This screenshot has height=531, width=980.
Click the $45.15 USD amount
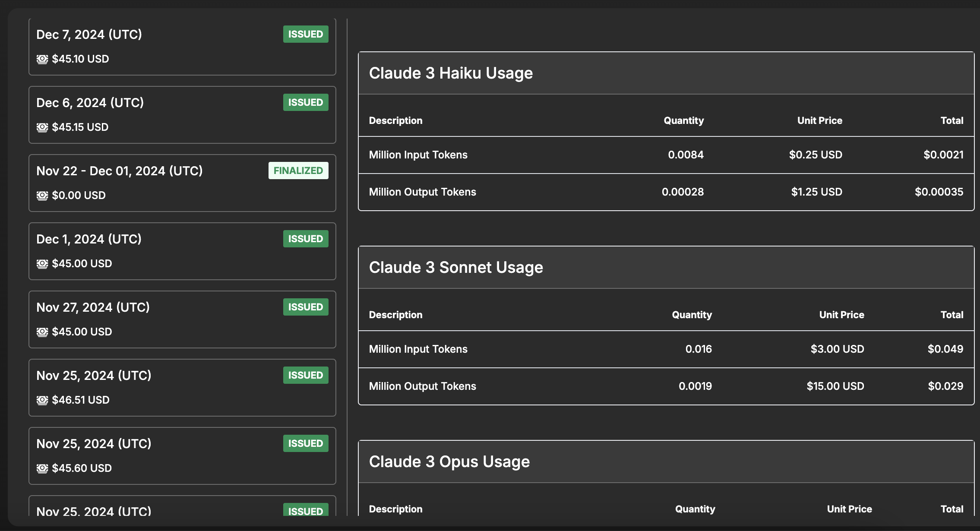[80, 127]
